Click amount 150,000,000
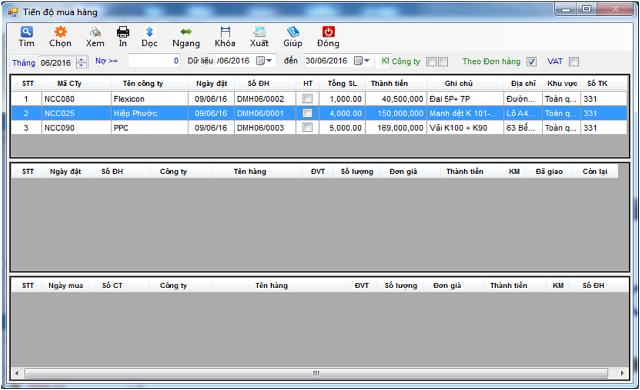The height and width of the screenshot is (390, 640). click(396, 113)
